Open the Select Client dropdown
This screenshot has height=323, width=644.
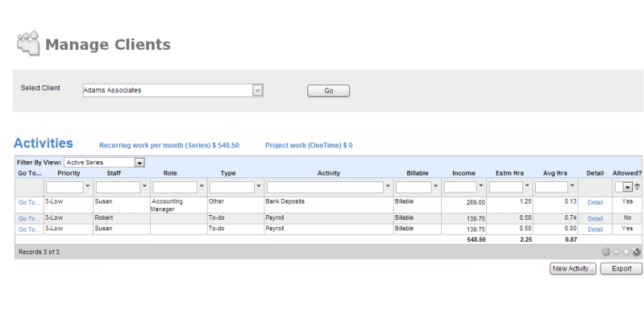pos(257,90)
